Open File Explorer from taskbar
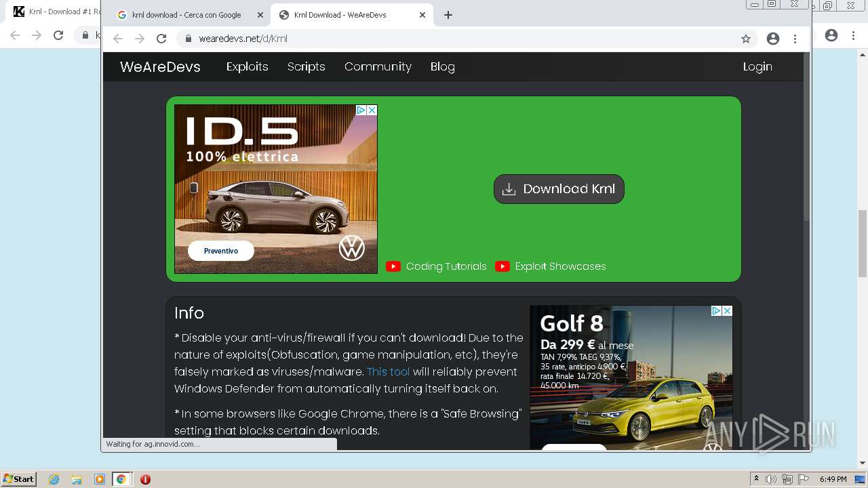 [77, 479]
